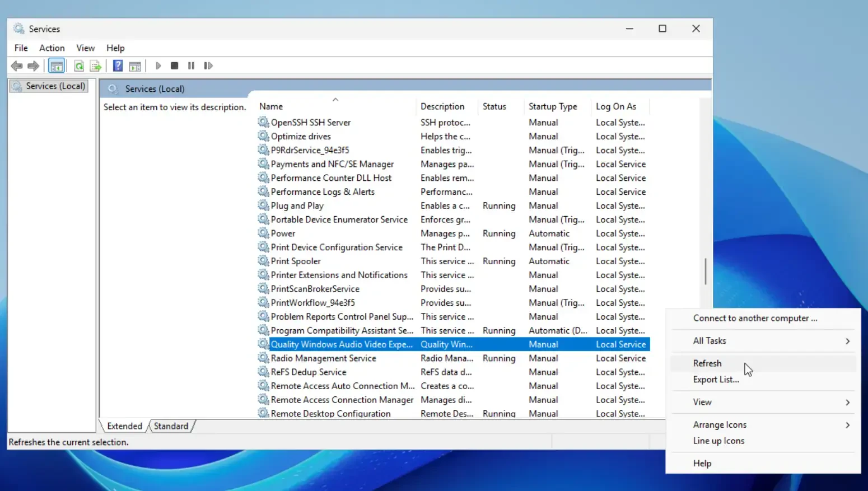Image resolution: width=868 pixels, height=491 pixels.
Task: Click the Forward arrow in the toolbar
Action: click(x=34, y=66)
